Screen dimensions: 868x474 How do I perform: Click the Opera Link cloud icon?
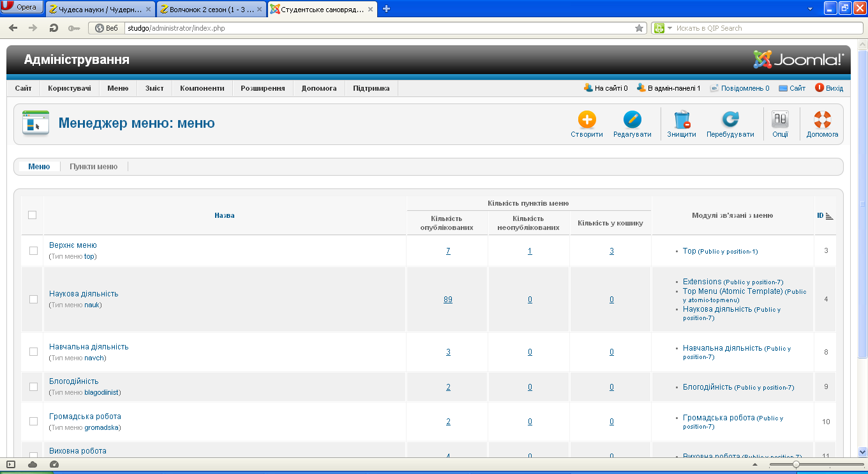pos(33,464)
